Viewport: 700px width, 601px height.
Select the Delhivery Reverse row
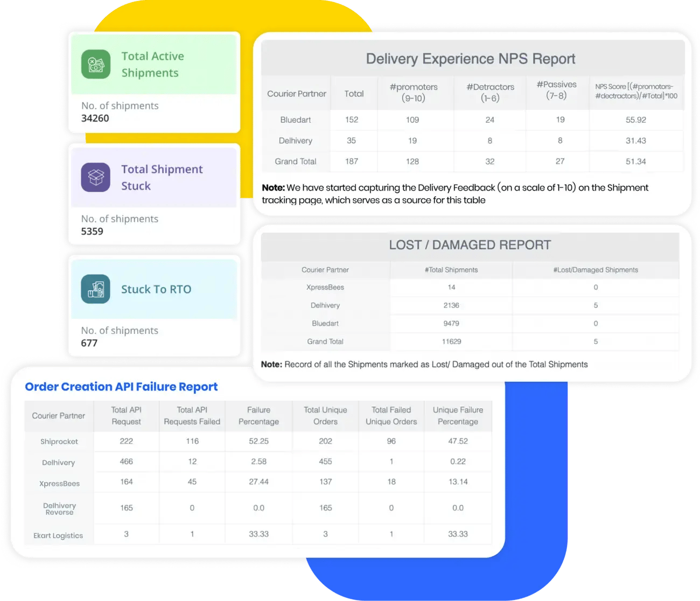pyautogui.click(x=258, y=508)
